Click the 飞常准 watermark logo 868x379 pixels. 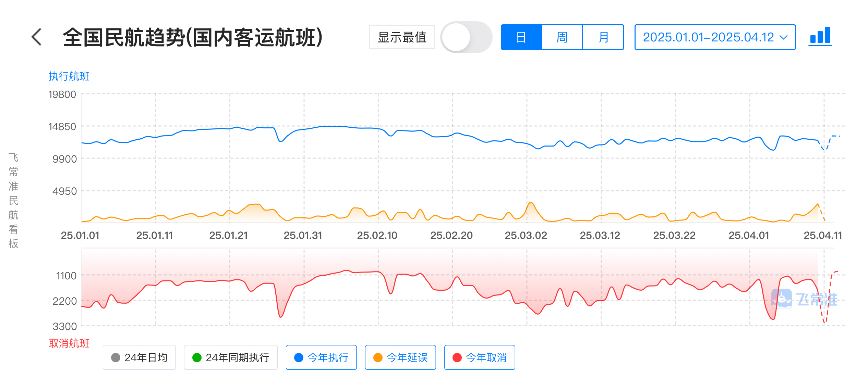coord(804,299)
